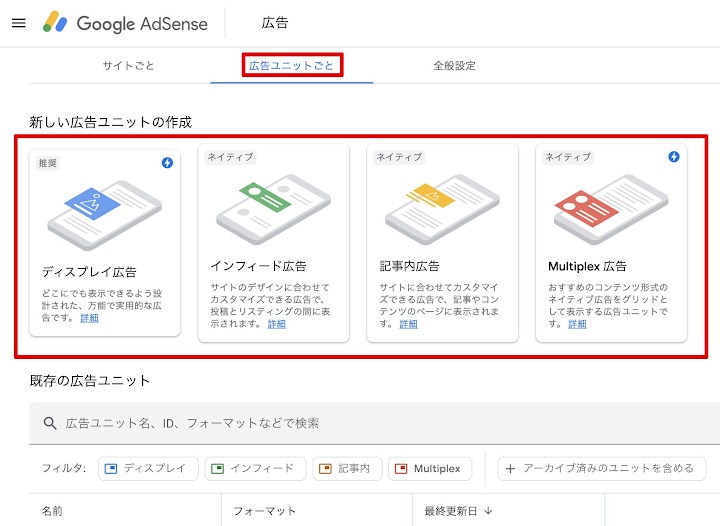Focus the ad unit search field
Image resolution: width=720 pixels, height=526 pixels.
click(375, 423)
